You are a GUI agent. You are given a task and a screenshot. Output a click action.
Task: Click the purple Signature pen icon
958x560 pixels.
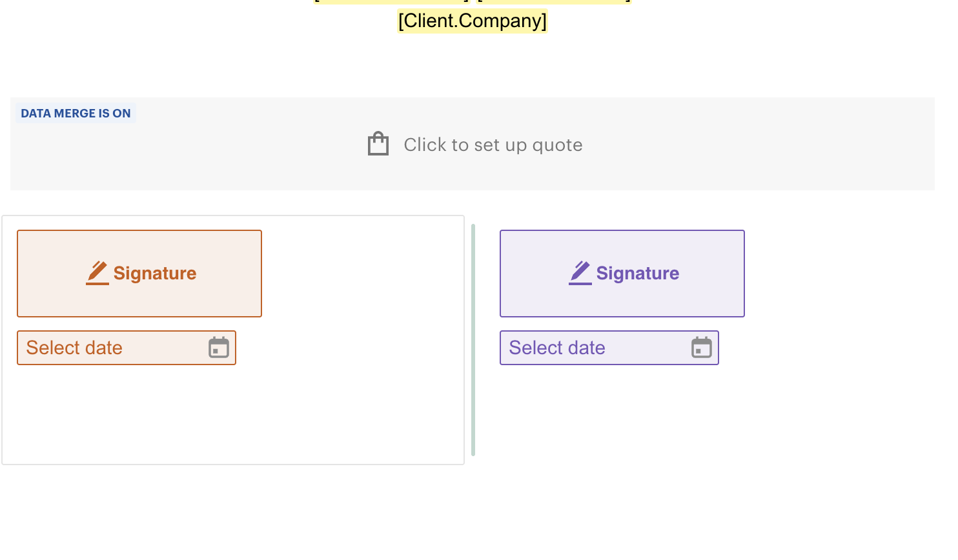[580, 272]
